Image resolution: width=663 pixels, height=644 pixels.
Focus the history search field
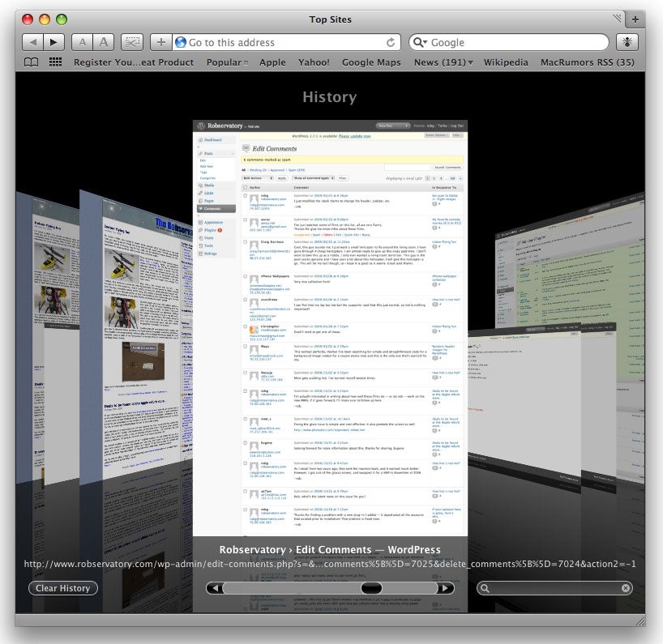[x=554, y=588]
